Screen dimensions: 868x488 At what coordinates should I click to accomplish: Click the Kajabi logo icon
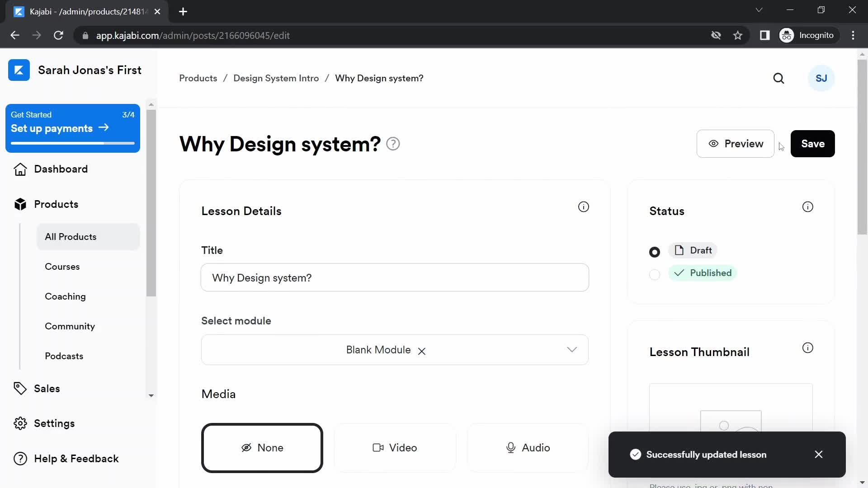tap(19, 70)
